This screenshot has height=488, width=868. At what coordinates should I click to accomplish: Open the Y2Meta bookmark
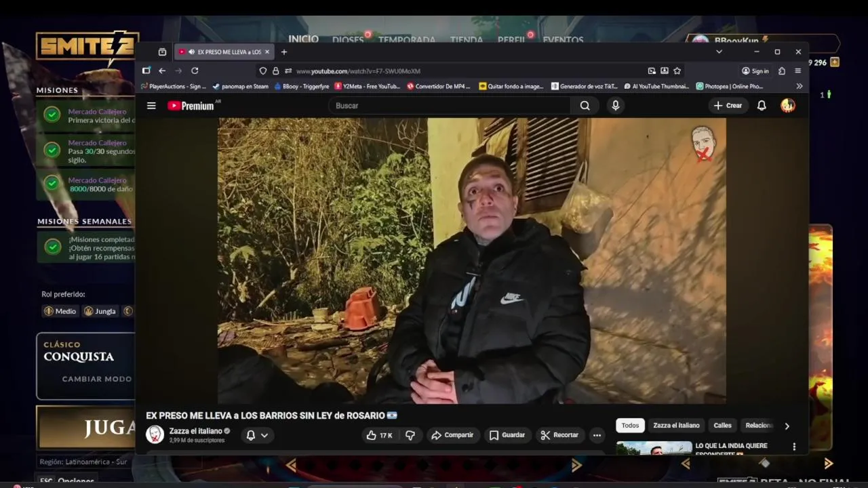pyautogui.click(x=368, y=86)
